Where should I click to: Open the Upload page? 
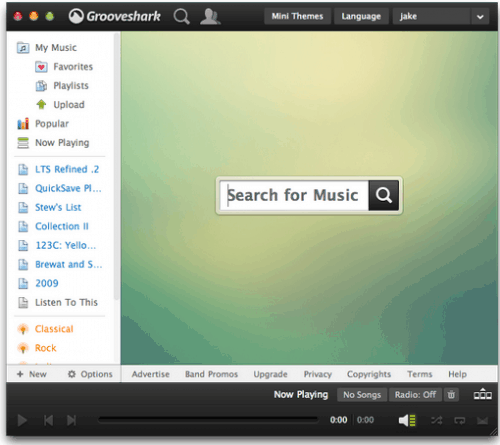pos(69,105)
